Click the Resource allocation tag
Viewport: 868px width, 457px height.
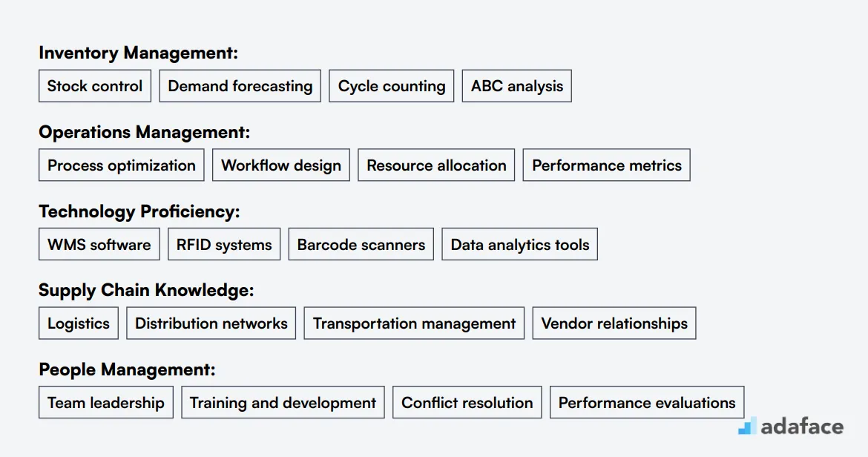click(x=436, y=165)
